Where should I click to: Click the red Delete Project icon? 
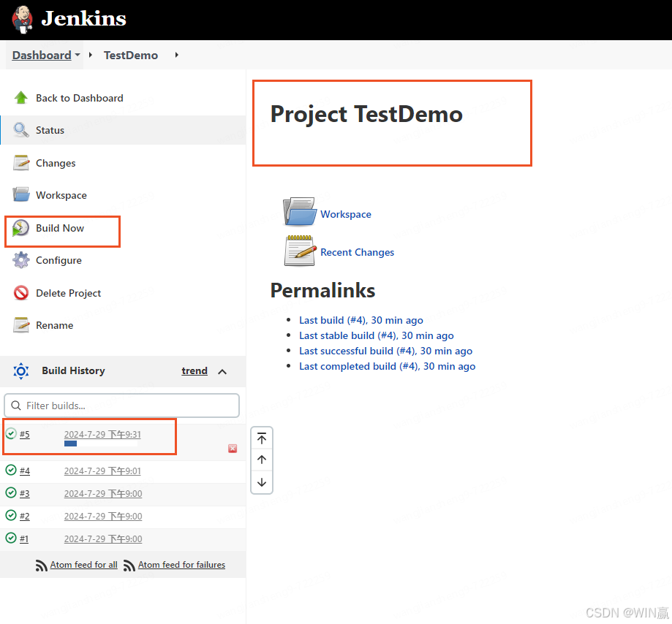[x=21, y=293]
